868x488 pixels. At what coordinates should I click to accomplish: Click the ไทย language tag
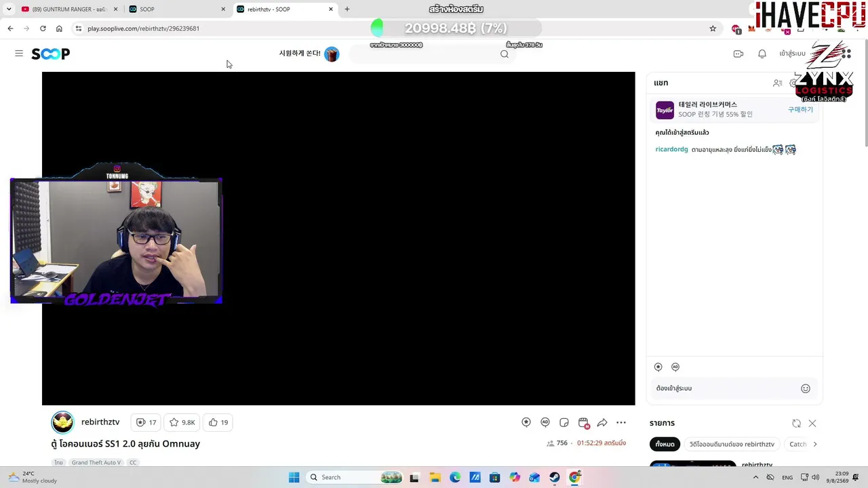tap(59, 462)
